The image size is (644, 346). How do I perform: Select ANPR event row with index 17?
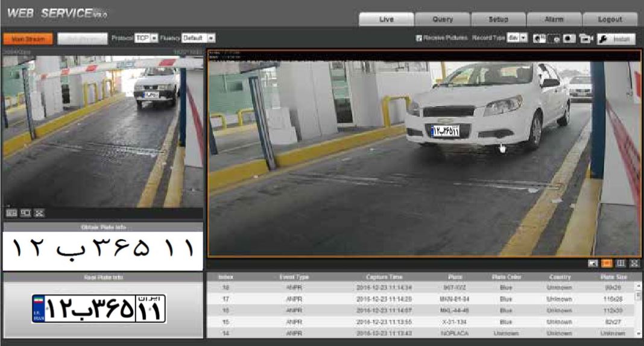point(420,299)
